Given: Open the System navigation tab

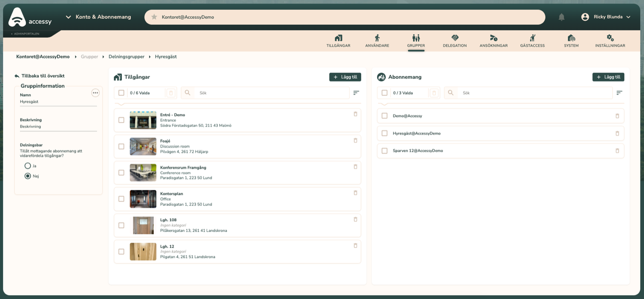Looking at the screenshot, I should click(x=571, y=41).
